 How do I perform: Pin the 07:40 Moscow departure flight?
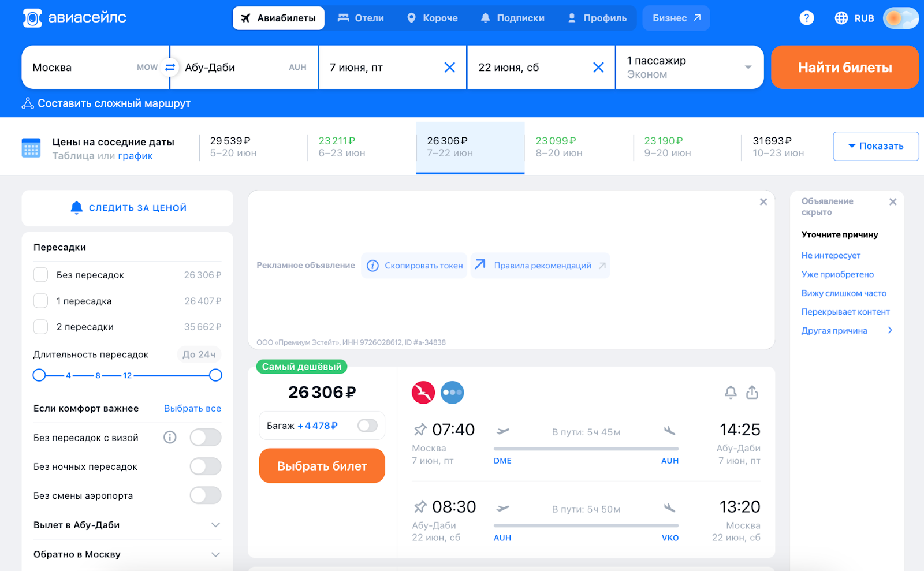click(420, 430)
